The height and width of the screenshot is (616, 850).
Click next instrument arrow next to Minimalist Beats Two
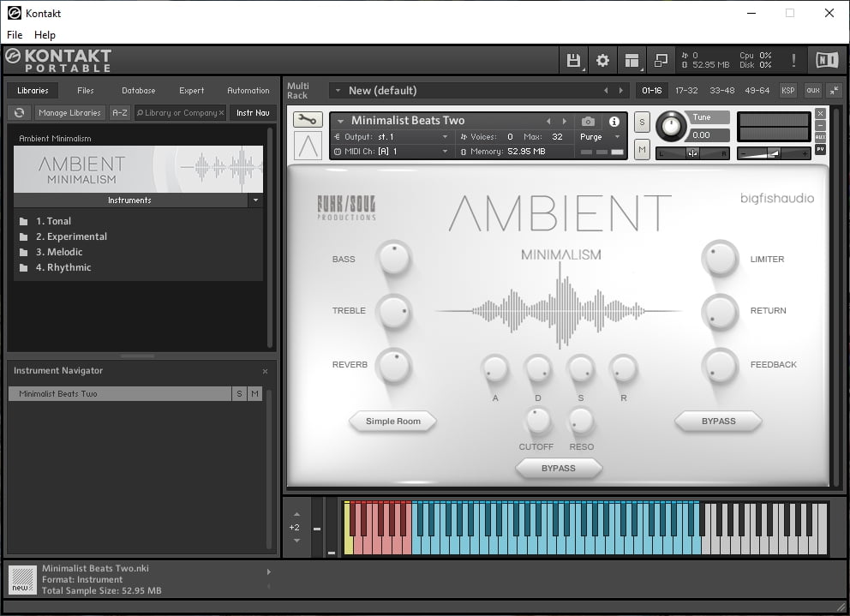pyautogui.click(x=565, y=122)
